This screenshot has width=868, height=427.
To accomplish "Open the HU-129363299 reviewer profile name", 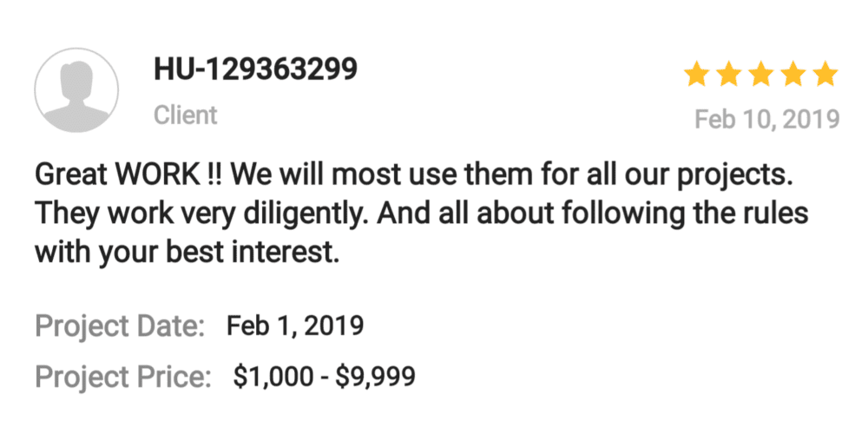I will pos(255,71).
